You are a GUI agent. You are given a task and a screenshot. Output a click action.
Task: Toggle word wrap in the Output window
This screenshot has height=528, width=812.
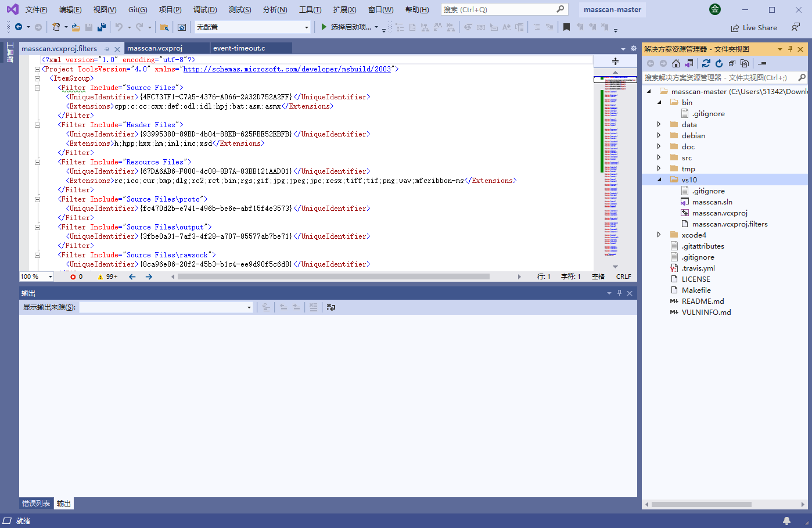click(330, 307)
